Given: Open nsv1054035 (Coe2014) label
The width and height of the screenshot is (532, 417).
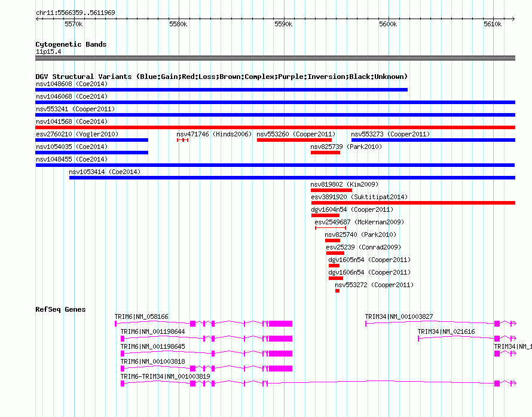Looking at the screenshot, I should 72,147.
